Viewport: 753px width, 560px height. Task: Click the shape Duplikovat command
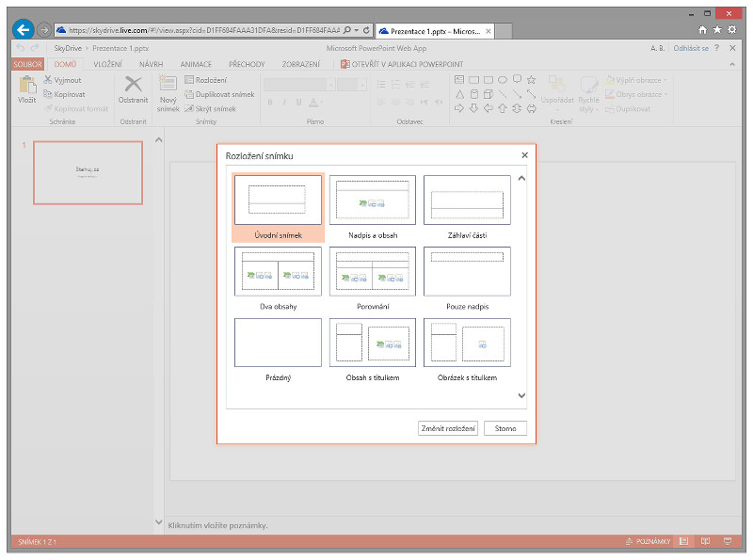pyautogui.click(x=628, y=109)
